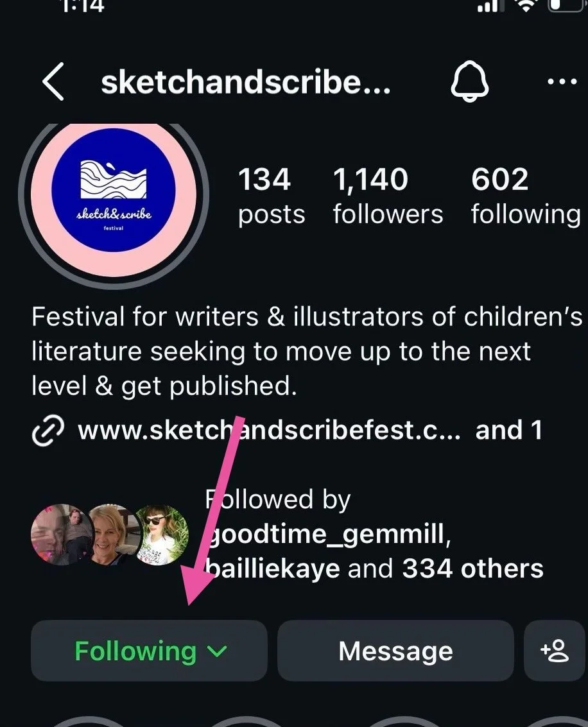Tap the back arrow icon
The width and height of the screenshot is (588, 727).
click(53, 82)
